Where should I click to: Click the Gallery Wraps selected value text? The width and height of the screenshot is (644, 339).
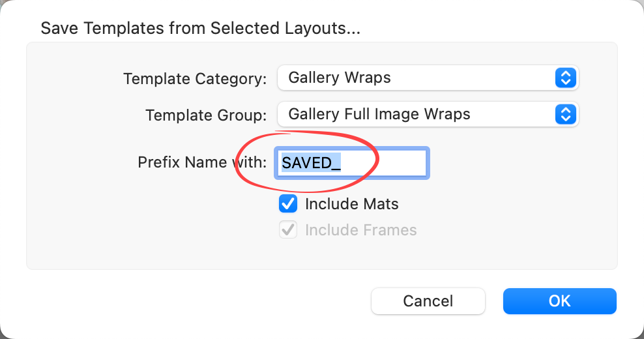point(340,78)
